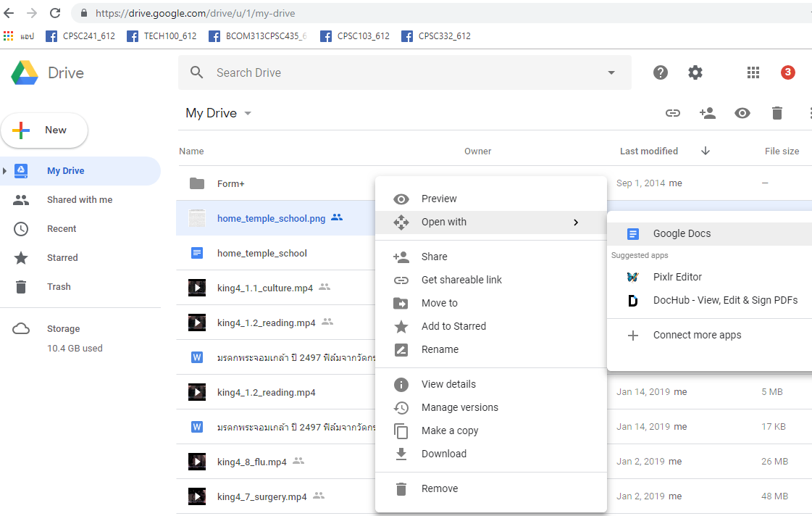The width and height of the screenshot is (812, 516).
Task: Select Pixlr Editor suggested app
Action: point(677,277)
